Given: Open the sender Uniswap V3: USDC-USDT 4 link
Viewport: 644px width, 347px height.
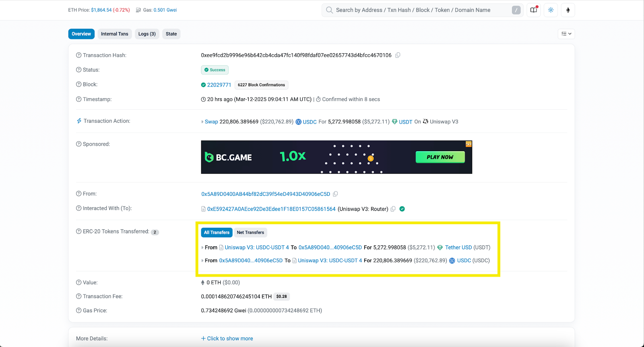Looking at the screenshot, I should (x=257, y=247).
